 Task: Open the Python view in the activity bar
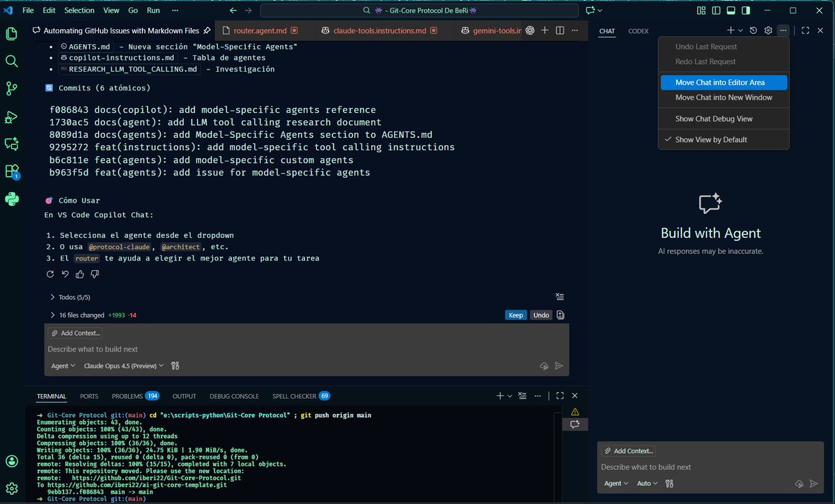[11, 199]
